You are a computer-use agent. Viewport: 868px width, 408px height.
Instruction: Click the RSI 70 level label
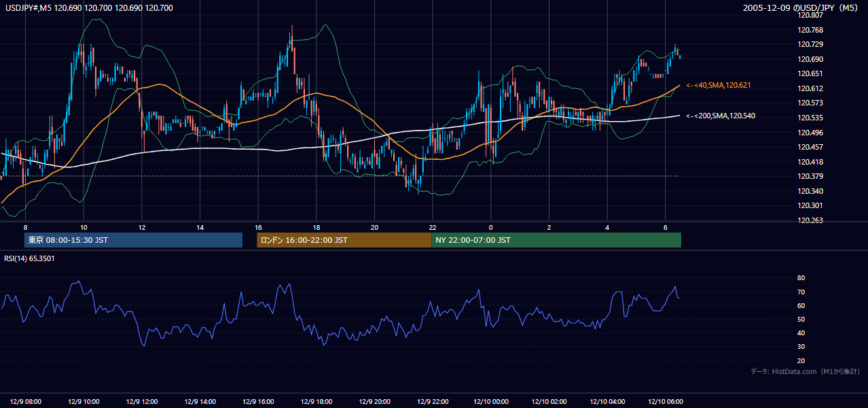point(801,292)
